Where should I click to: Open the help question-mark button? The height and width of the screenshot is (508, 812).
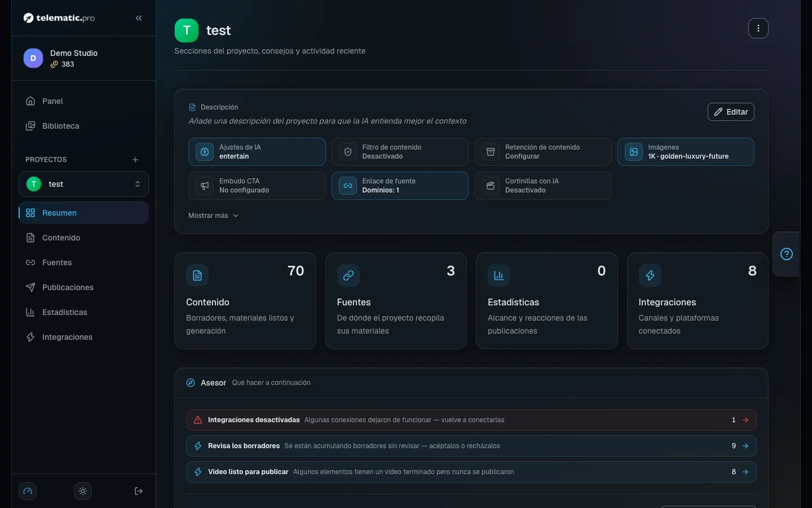tap(787, 254)
